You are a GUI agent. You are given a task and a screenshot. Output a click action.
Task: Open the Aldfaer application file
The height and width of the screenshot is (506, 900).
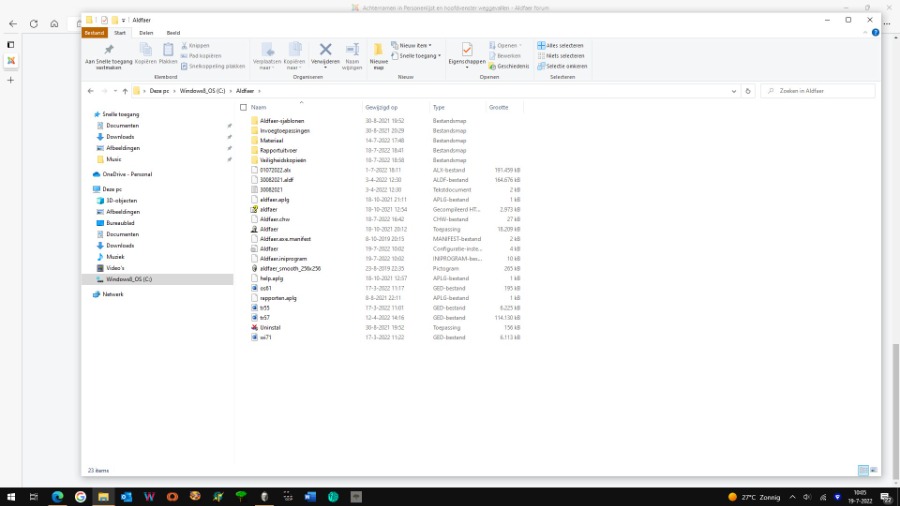tap(269, 229)
